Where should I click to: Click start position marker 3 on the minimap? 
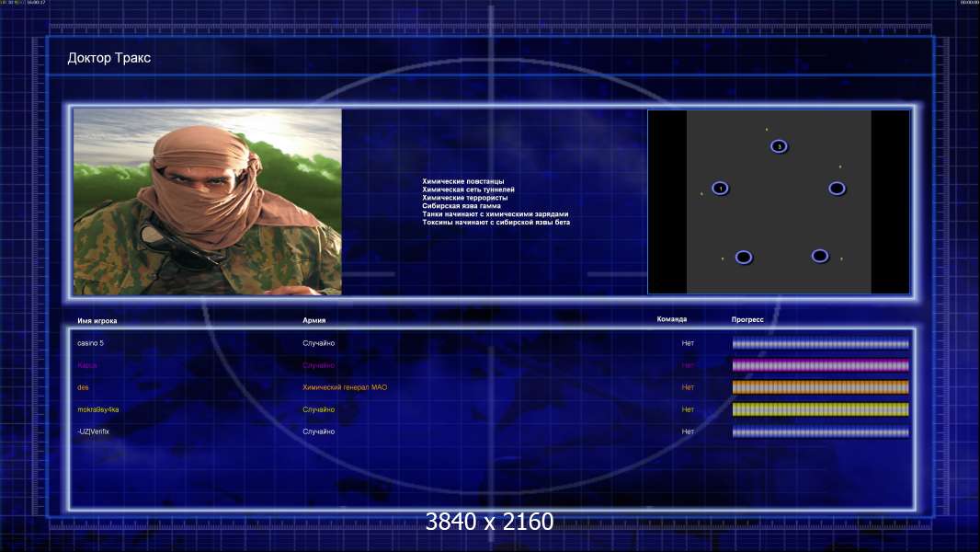pyautogui.click(x=779, y=146)
